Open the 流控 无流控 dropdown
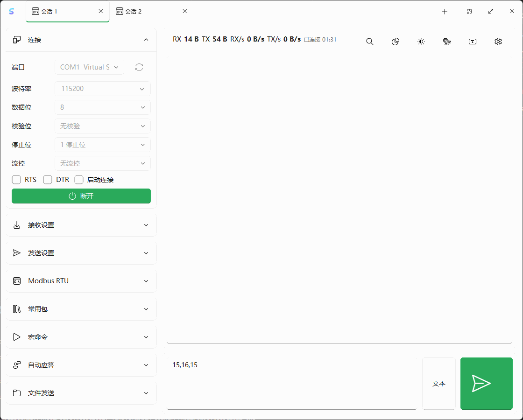The image size is (523, 420). click(x=103, y=163)
